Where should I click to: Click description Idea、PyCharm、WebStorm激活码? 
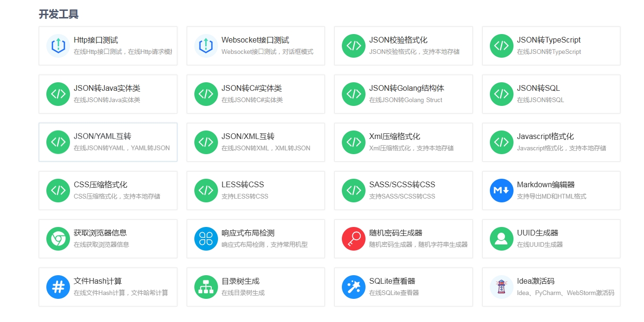point(566,293)
